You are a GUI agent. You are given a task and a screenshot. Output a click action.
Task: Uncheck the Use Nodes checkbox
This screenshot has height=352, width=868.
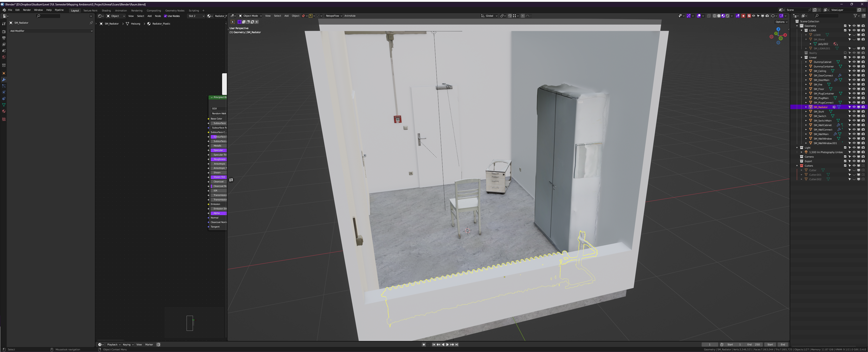pos(165,16)
